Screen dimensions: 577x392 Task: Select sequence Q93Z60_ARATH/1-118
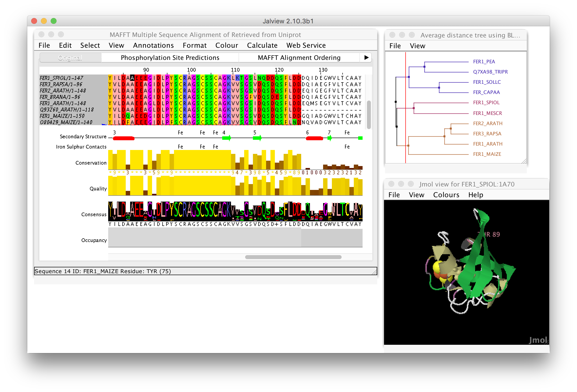(67, 110)
